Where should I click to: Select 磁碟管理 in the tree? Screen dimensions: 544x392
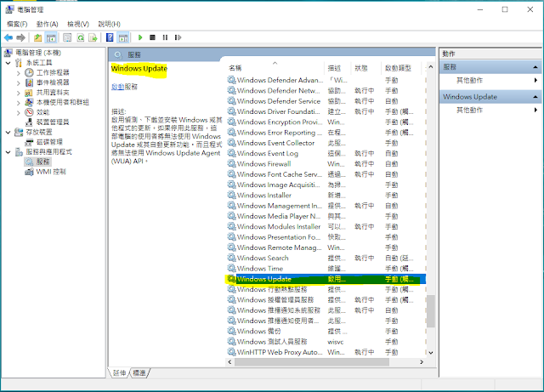click(x=49, y=142)
